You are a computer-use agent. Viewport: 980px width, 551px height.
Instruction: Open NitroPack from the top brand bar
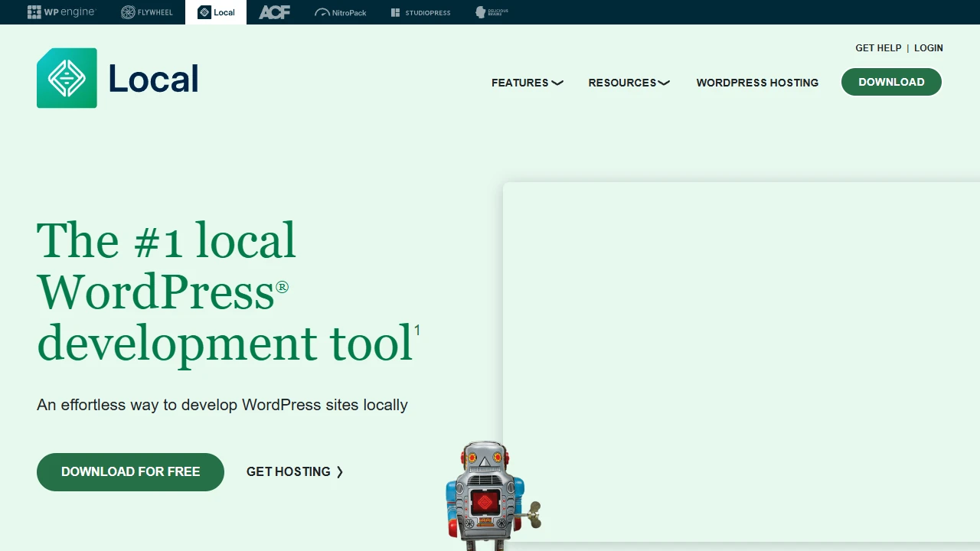coord(340,12)
